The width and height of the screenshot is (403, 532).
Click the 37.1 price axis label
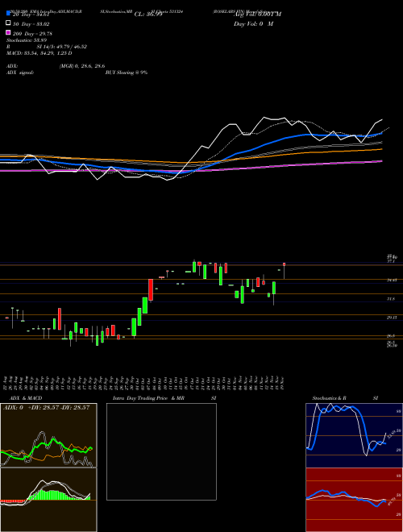point(391,262)
